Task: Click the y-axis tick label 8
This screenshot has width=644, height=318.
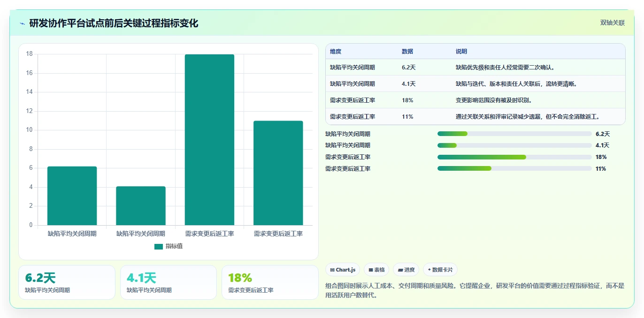Action: click(x=31, y=149)
